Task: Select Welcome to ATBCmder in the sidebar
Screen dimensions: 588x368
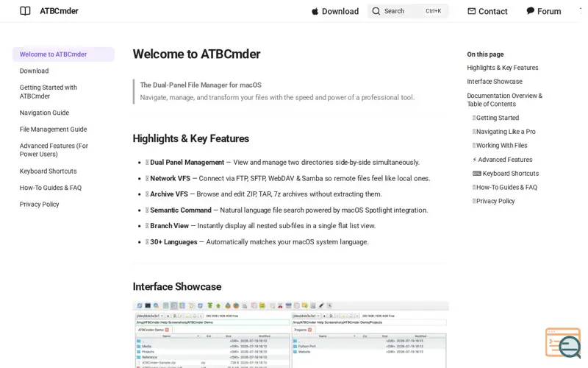Action: pos(63,54)
